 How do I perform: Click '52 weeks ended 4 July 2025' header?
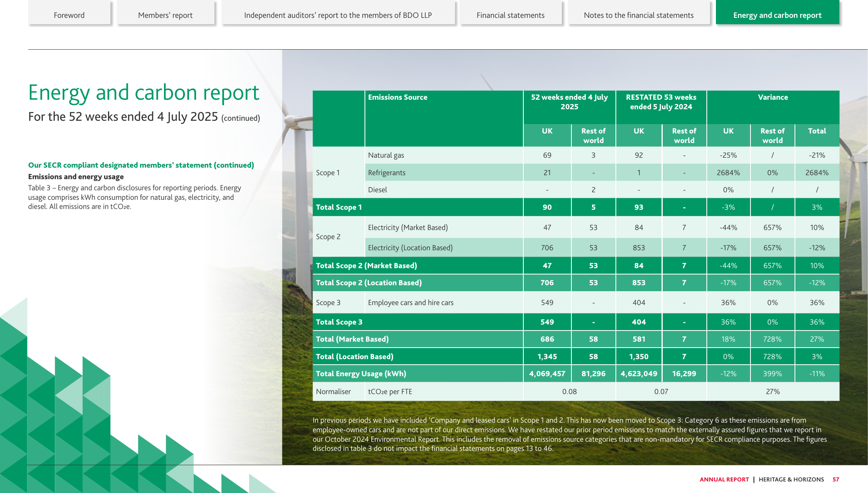click(x=569, y=102)
